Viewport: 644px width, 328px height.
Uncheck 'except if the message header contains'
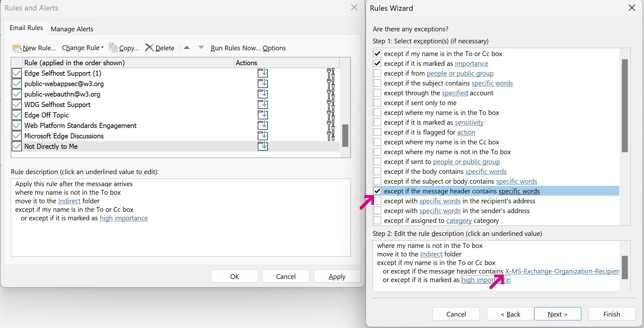point(377,191)
